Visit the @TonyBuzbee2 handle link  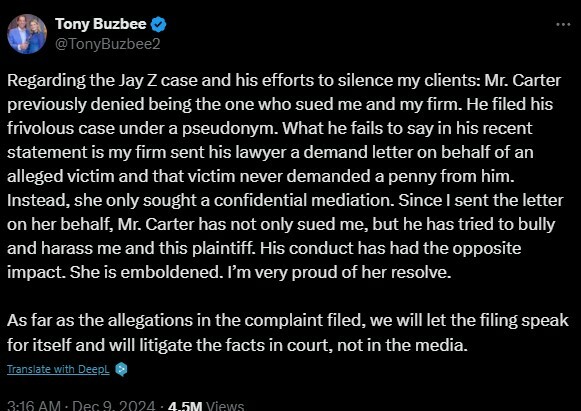click(108, 44)
